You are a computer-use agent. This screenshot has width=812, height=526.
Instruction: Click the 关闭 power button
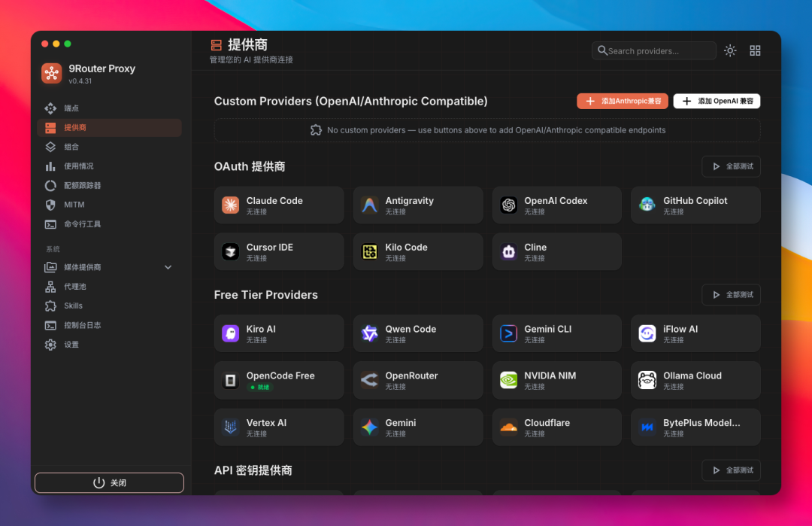coord(109,483)
